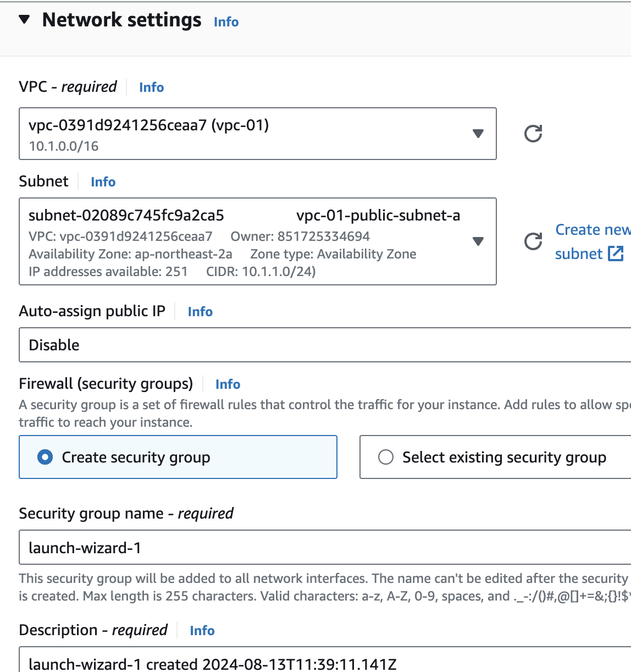Image resolution: width=631 pixels, height=672 pixels.
Task: Refresh the subnet list
Action: [x=533, y=241]
